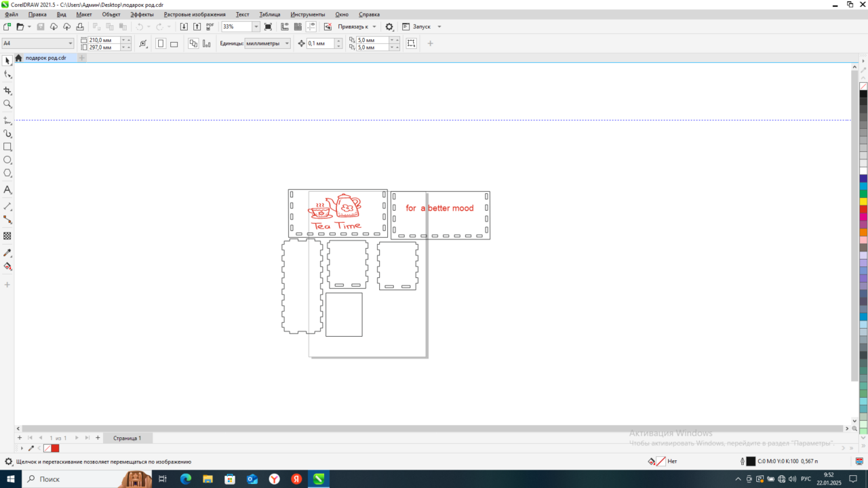Click the Import icon

pos(184,26)
